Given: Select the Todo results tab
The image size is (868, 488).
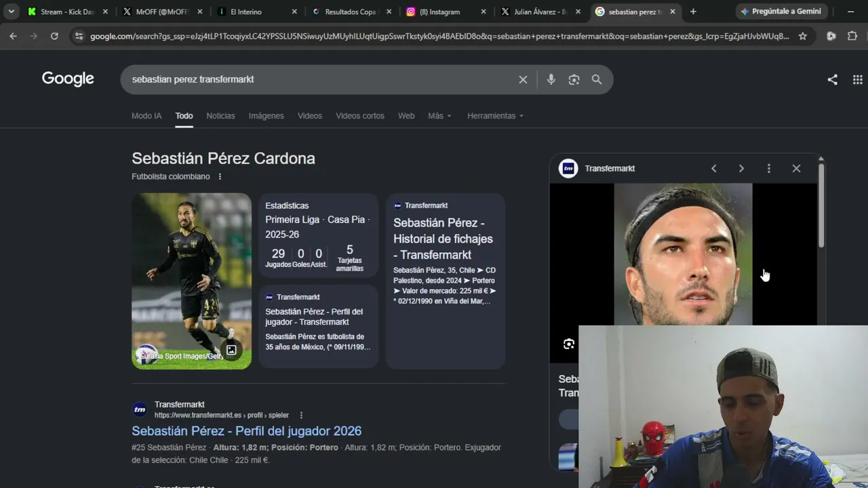Looking at the screenshot, I should 184,116.
